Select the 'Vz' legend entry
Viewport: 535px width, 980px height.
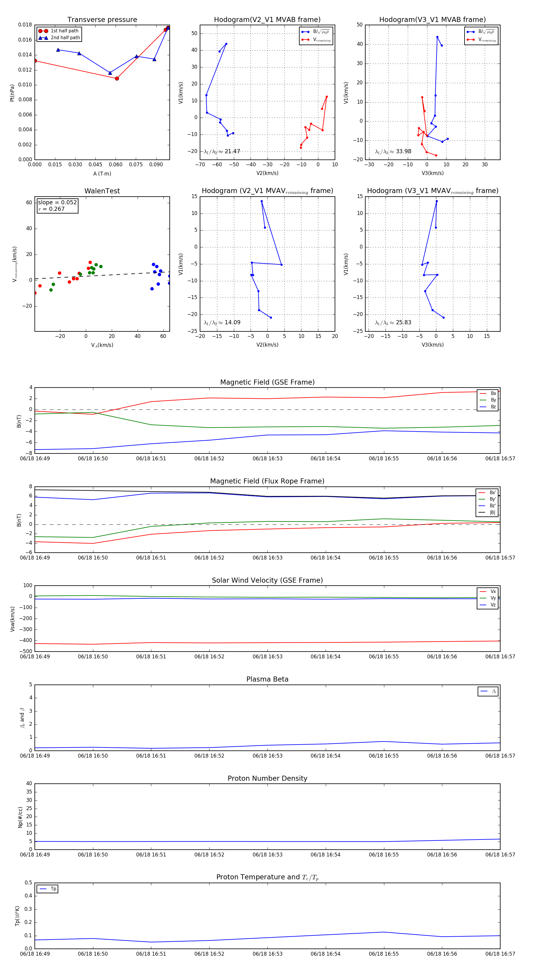point(488,605)
